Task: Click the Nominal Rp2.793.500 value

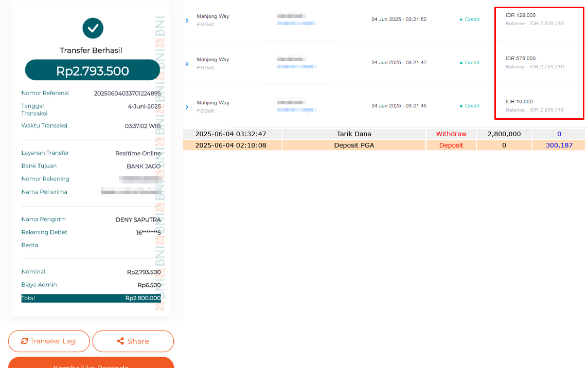Action: point(144,272)
